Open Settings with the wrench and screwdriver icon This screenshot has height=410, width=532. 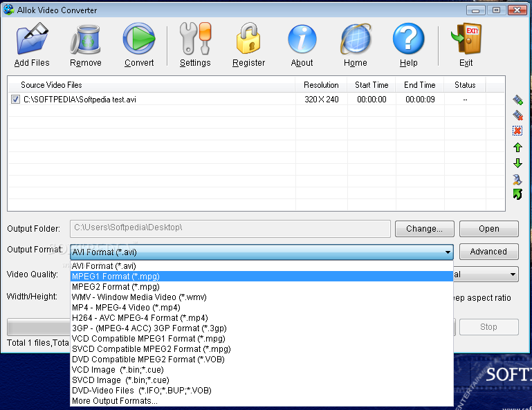click(x=195, y=38)
